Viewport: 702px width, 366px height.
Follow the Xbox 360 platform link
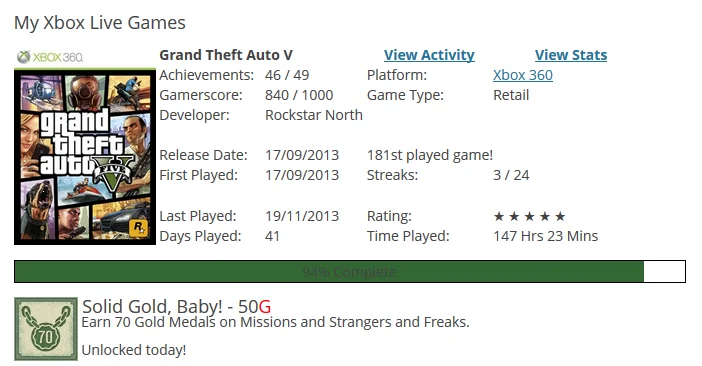(523, 75)
